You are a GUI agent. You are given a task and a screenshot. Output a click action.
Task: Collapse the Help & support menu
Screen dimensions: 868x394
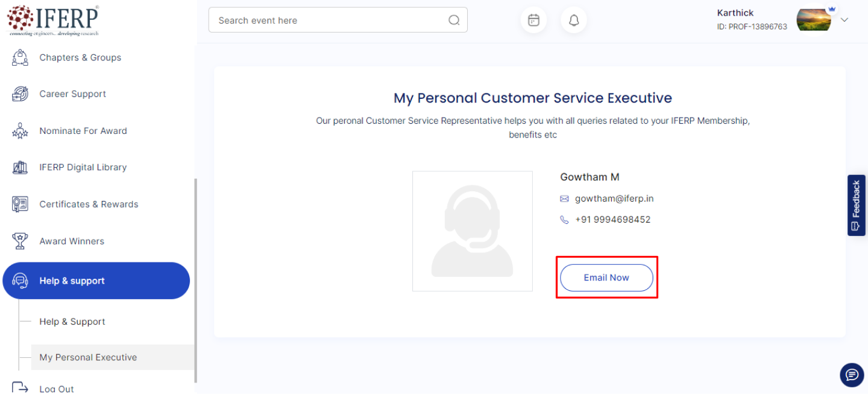[96, 281]
